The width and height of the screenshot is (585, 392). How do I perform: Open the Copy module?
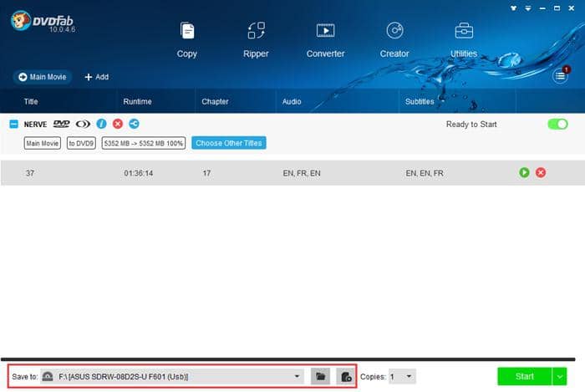(x=187, y=40)
